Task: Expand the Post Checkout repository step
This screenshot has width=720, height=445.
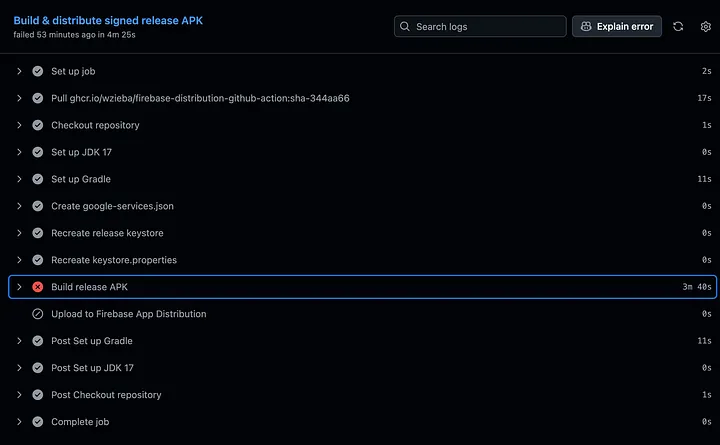Action: click(x=19, y=395)
